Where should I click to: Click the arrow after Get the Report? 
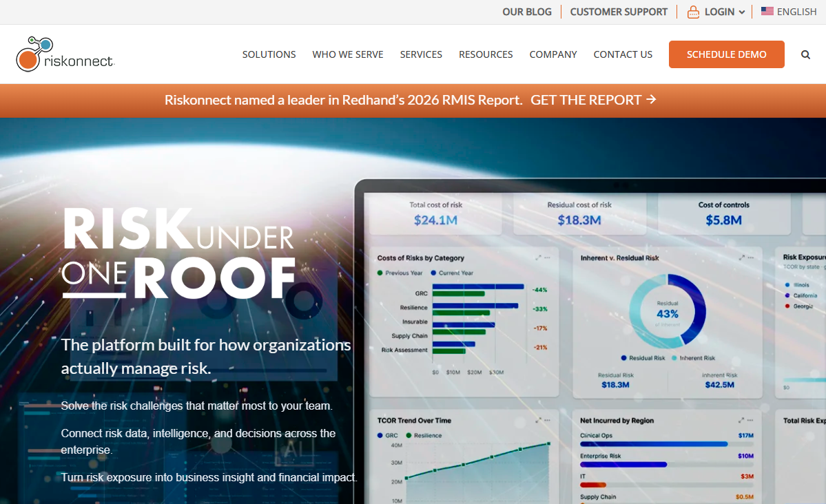click(x=652, y=99)
